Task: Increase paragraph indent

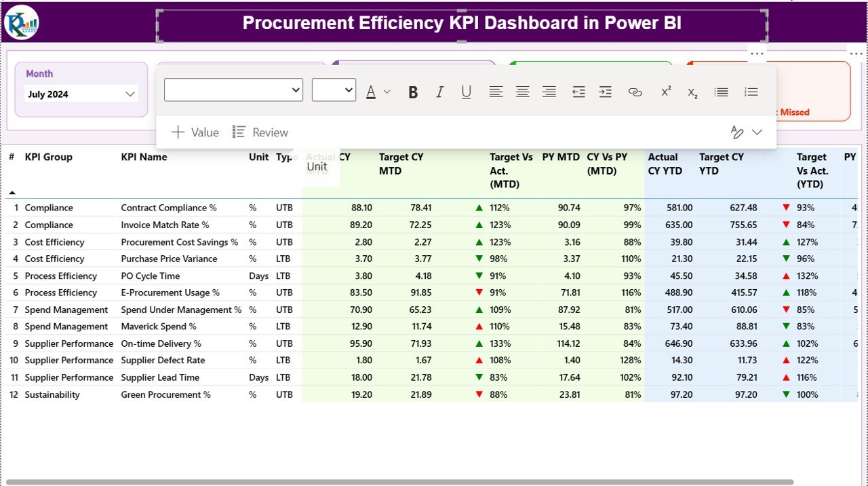Action: tap(605, 92)
